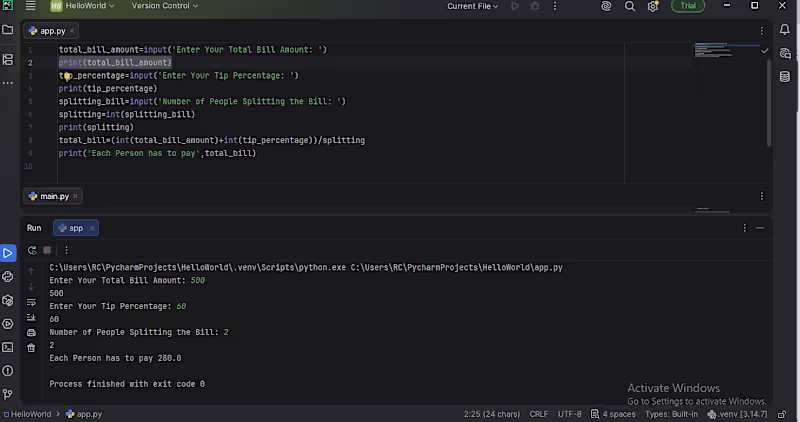Open the Problems tool window
The image size is (800, 422).
click(8, 371)
